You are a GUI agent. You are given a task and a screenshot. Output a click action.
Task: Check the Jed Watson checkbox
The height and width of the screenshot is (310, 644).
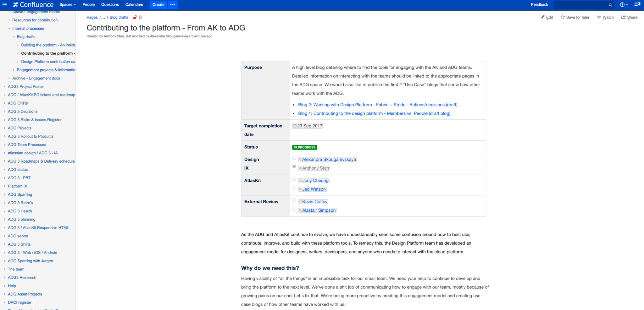[x=294, y=188]
